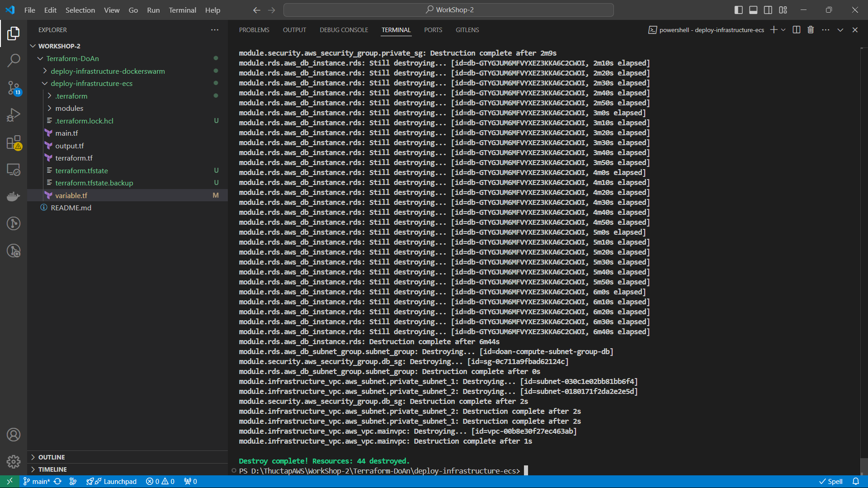Open README.md file
868x488 pixels.
click(x=127, y=208)
